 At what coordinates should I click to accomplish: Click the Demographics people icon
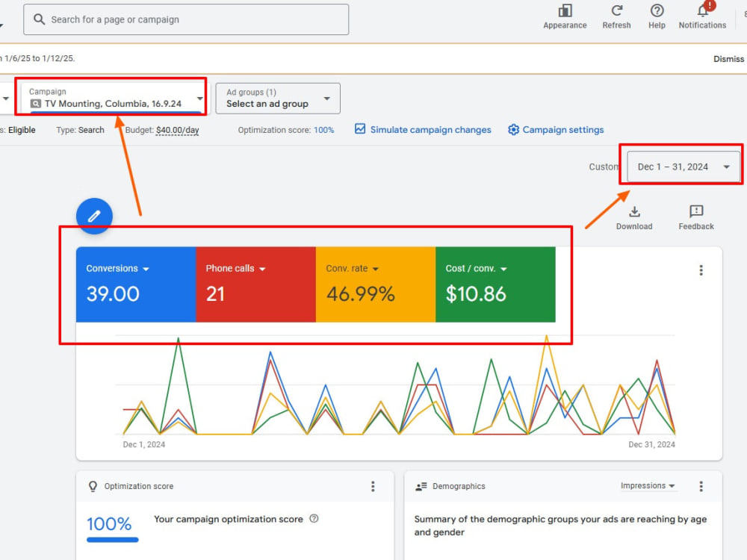click(x=421, y=486)
